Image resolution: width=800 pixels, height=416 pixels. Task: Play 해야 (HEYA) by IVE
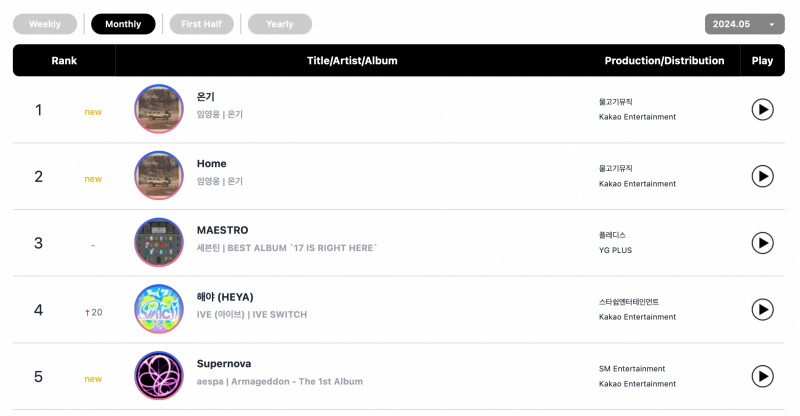click(762, 309)
